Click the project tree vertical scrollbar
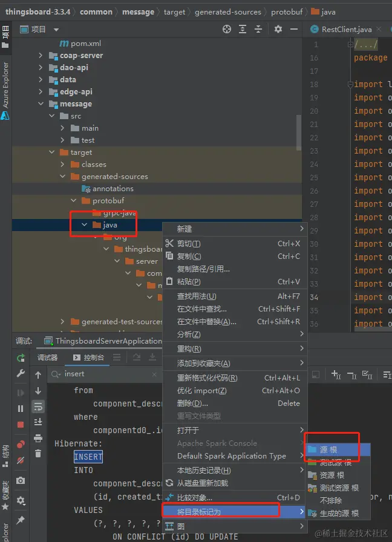The image size is (392, 542). coord(299,132)
